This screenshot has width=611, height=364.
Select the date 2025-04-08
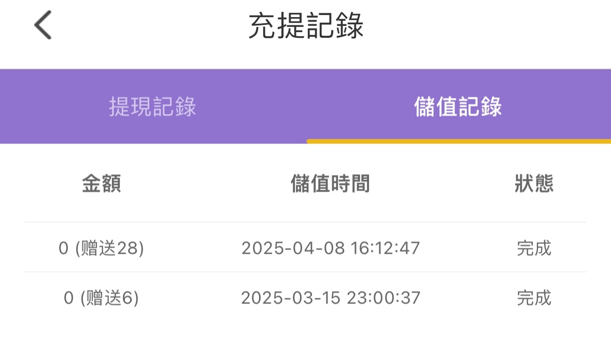pos(293,249)
